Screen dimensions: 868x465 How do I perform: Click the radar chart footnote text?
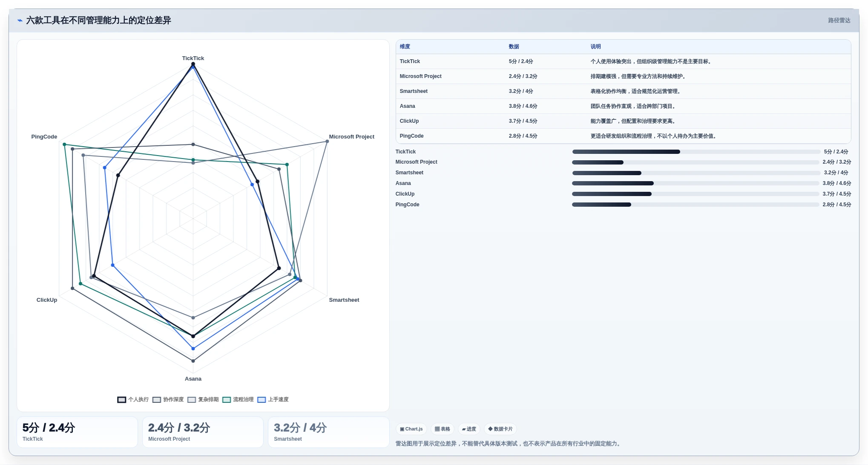point(509,444)
